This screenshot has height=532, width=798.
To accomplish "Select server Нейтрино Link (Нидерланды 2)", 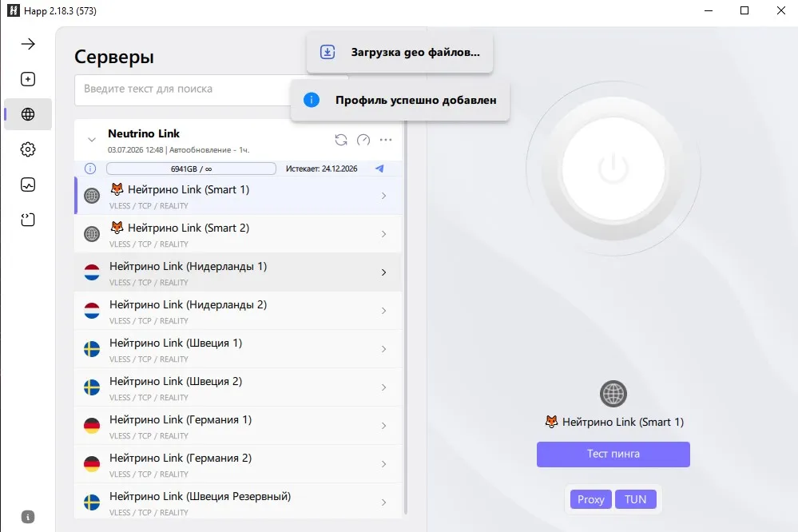I will [238, 311].
